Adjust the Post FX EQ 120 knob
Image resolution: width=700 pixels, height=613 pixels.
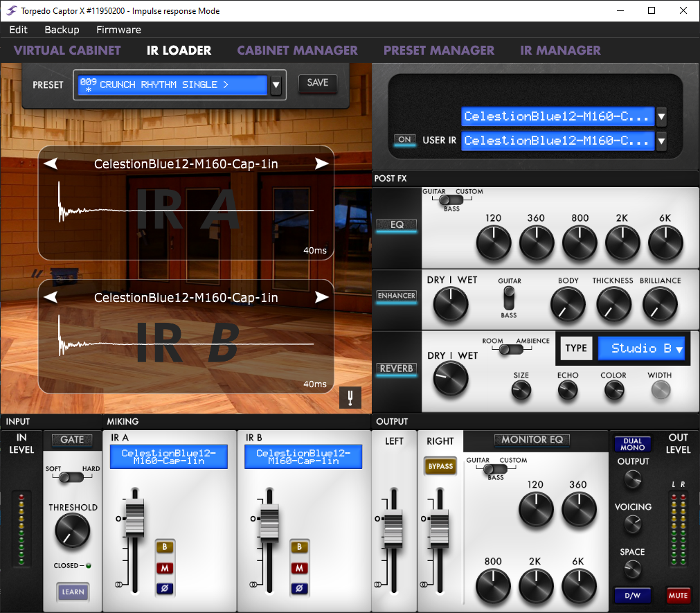494,243
